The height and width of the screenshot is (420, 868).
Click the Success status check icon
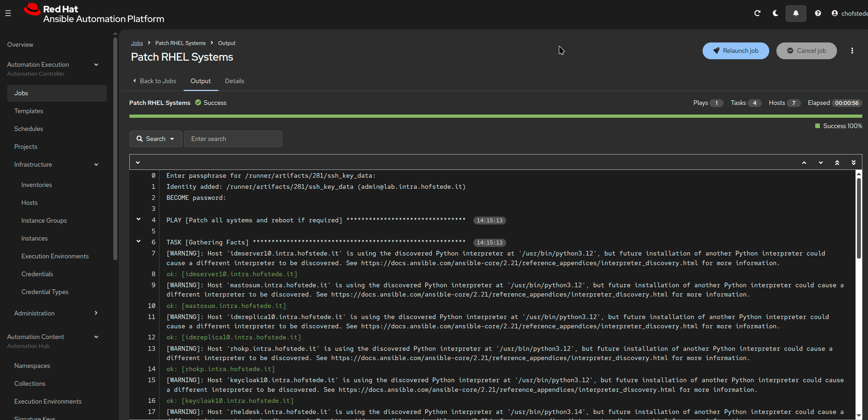(198, 103)
